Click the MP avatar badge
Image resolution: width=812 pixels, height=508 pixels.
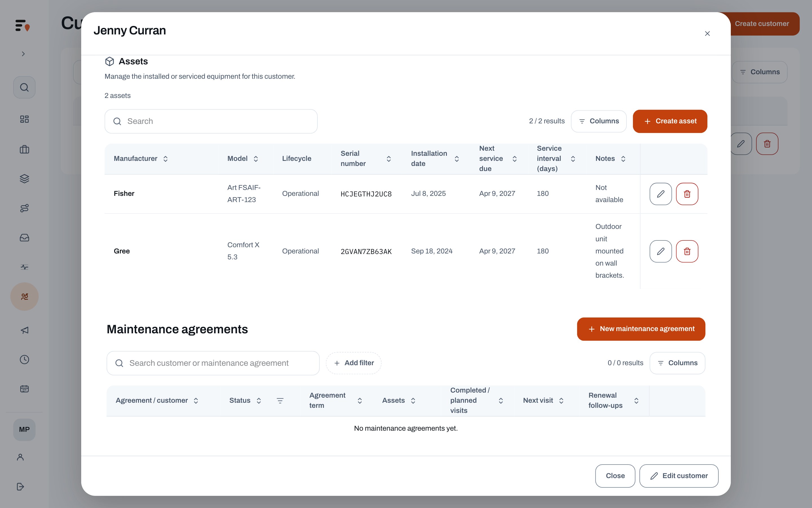tap(24, 429)
